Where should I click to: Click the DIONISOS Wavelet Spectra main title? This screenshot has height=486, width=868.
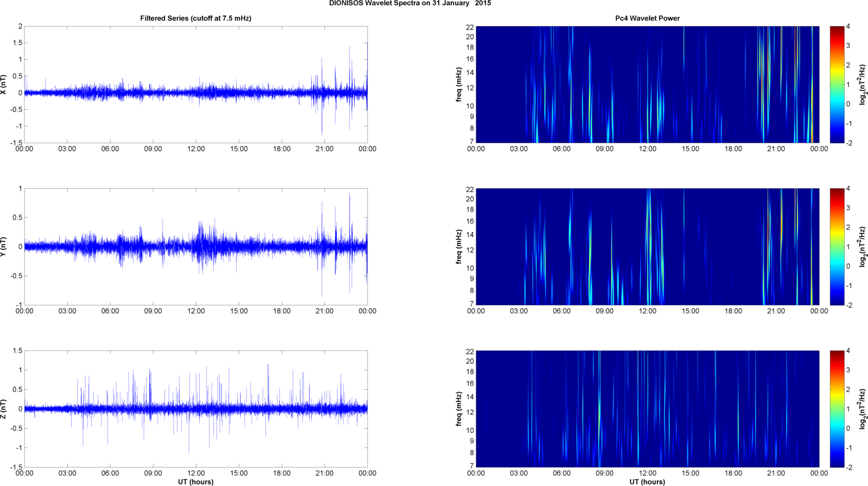point(410,3)
